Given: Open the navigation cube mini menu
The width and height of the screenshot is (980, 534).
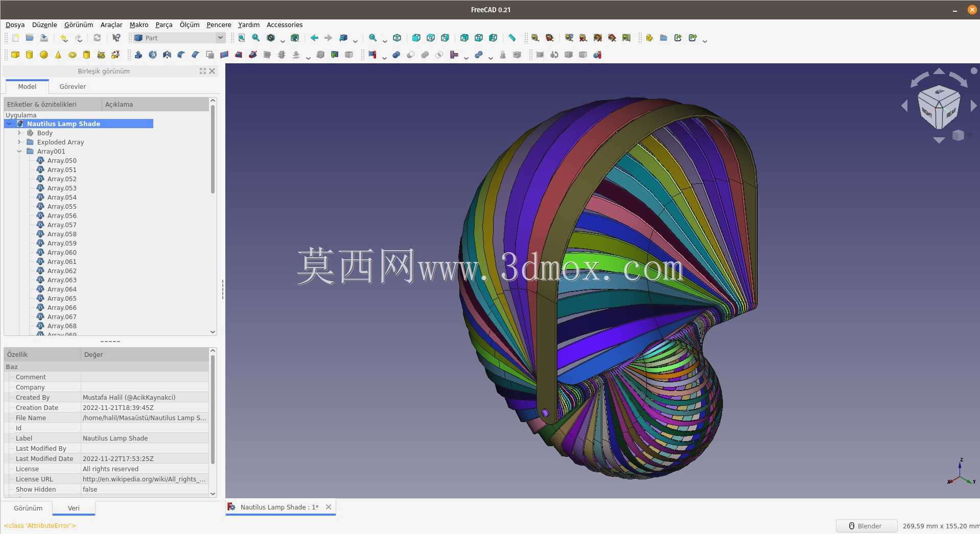Looking at the screenshot, I should click(x=959, y=135).
